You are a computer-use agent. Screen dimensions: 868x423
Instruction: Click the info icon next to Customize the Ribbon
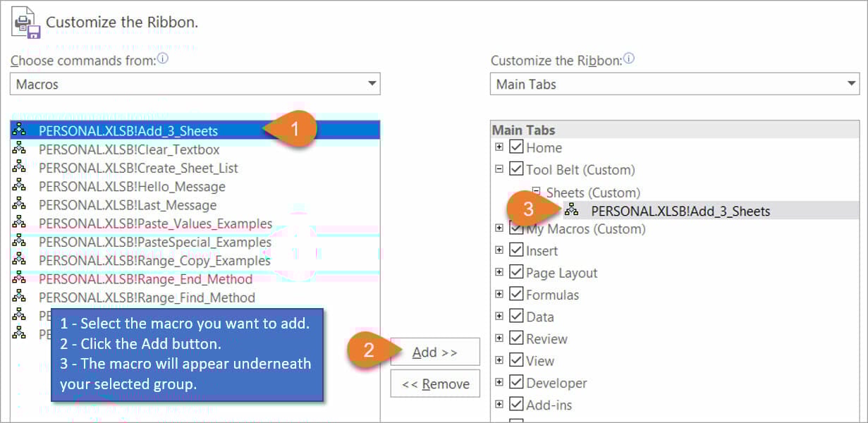[x=629, y=59]
